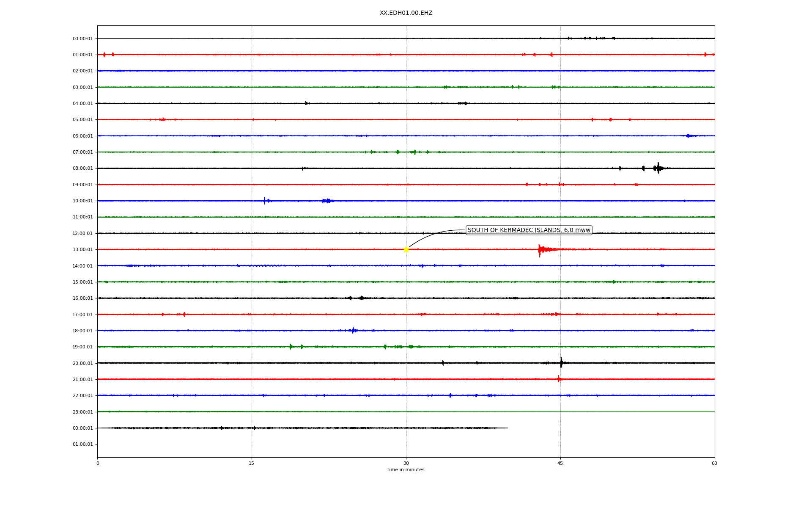Viewport: 812px width, 508px height.
Task: Click the blue event near minute 57, 06:00:01
Action: coord(688,136)
